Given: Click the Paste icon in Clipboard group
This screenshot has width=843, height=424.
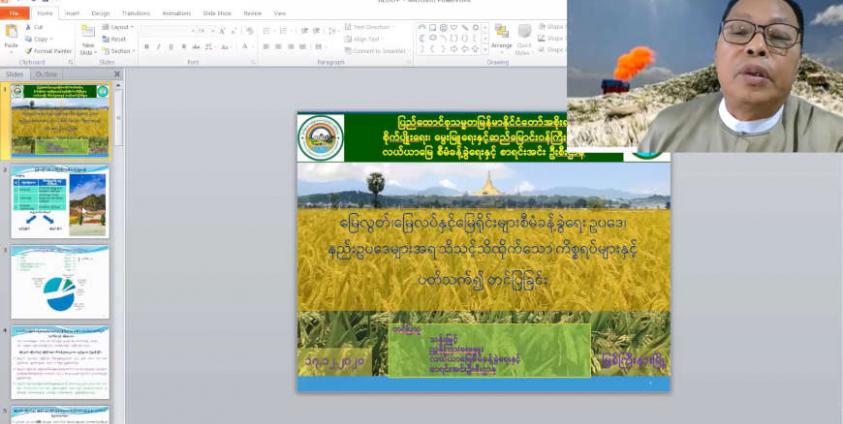Looking at the screenshot, I should pyautogui.click(x=11, y=36).
